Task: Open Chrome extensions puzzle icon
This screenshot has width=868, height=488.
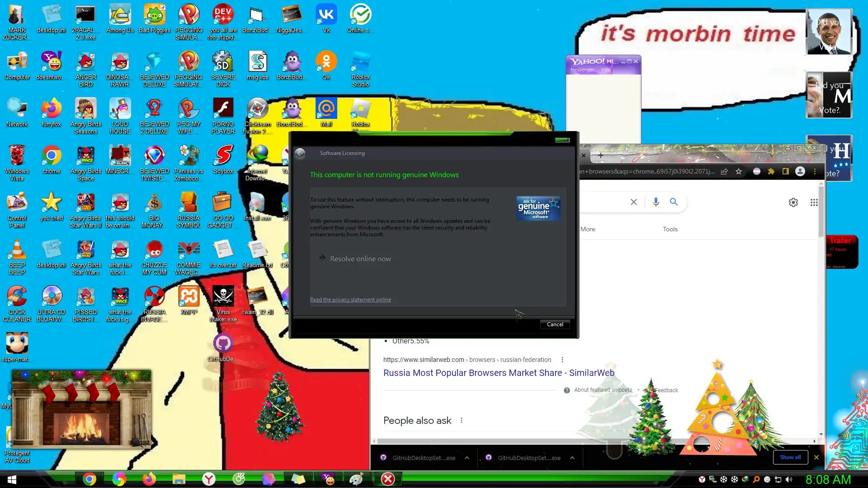Action: pos(771,171)
